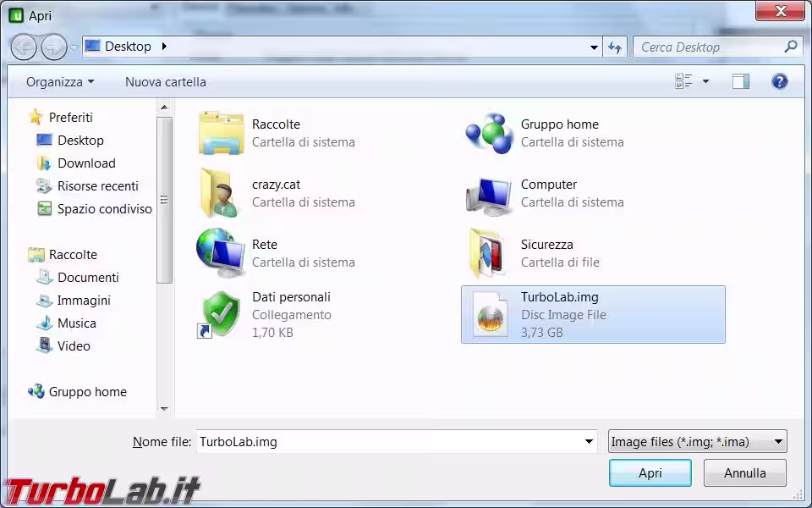Click the sidebar scrollbar down arrow
812x508 pixels.
tap(164, 409)
